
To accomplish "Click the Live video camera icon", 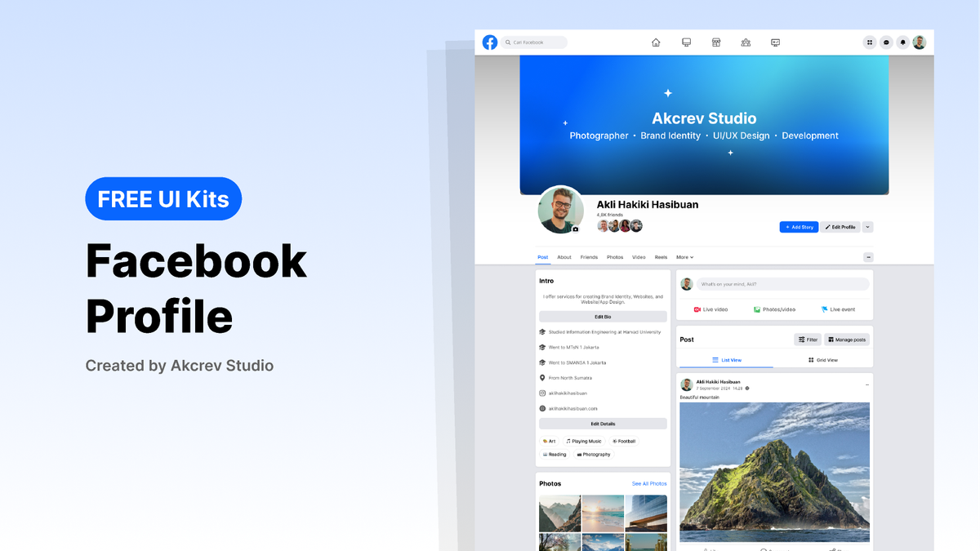I will pyautogui.click(x=697, y=309).
